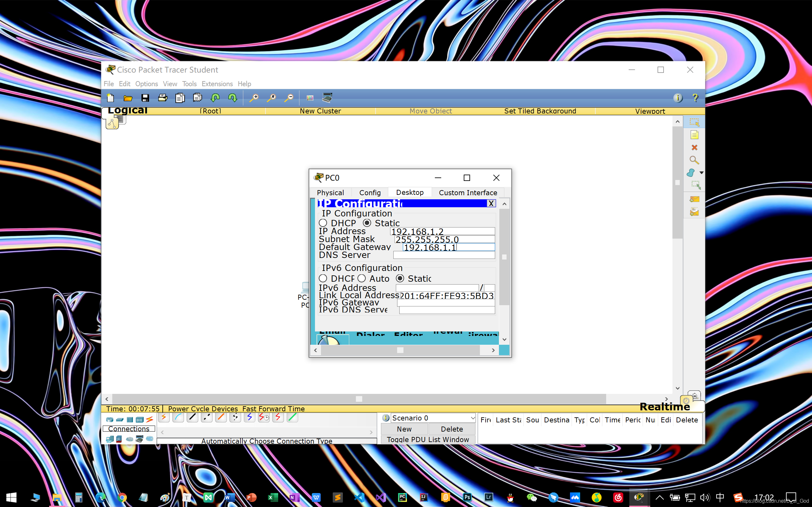Click the Print toolbar icon
The height and width of the screenshot is (507, 812).
[163, 98]
